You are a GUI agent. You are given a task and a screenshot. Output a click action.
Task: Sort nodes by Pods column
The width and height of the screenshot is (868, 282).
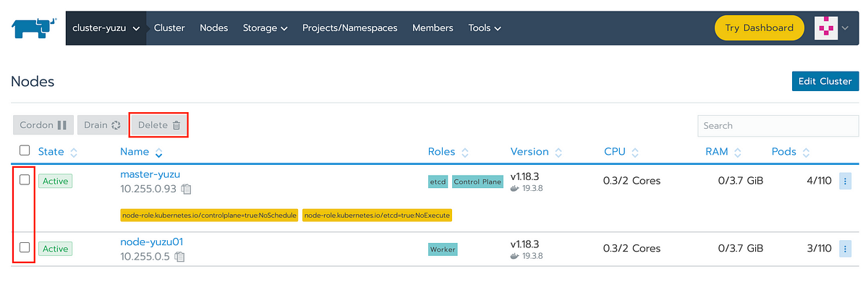790,152
